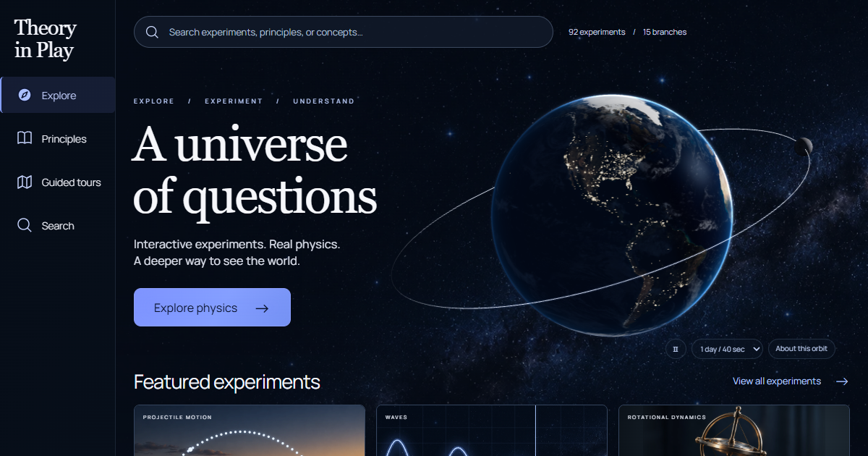This screenshot has width=868, height=456.
Task: Click the magnifier icon in search bar
Action: (x=152, y=32)
